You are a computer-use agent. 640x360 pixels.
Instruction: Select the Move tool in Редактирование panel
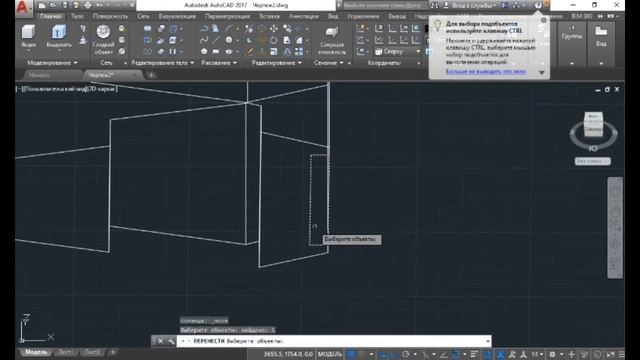273,29
